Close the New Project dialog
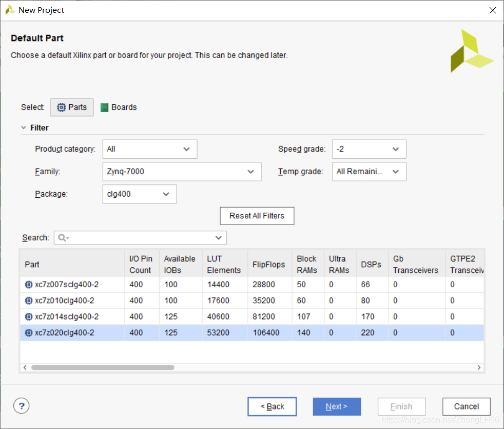This screenshot has width=504, height=429. point(492,10)
